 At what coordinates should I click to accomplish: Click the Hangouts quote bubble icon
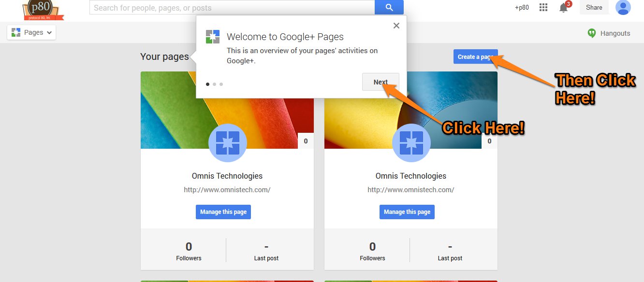click(591, 33)
